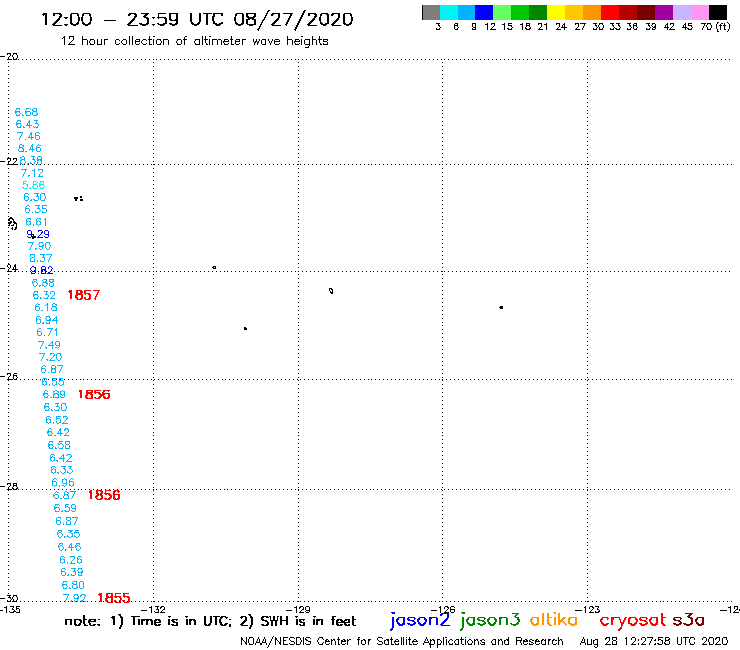This screenshot has width=740, height=650.
Task: Select the value '8.38' near latitude -22
Action: [31, 160]
